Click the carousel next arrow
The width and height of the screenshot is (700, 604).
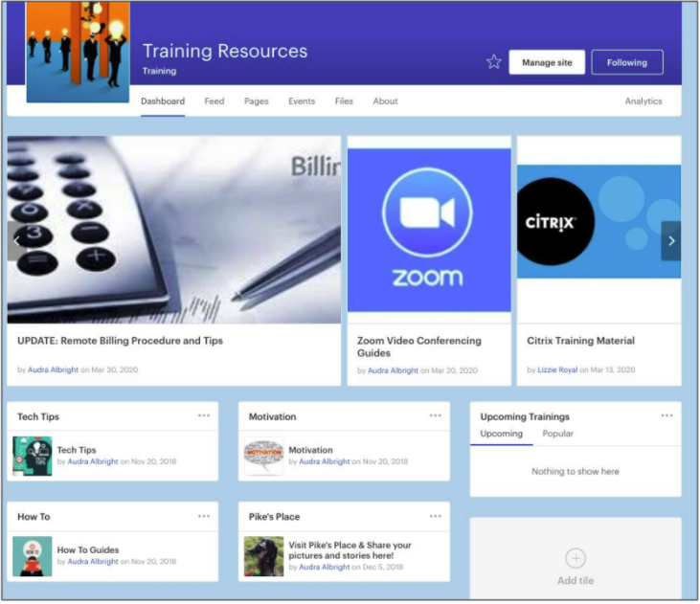click(x=671, y=241)
